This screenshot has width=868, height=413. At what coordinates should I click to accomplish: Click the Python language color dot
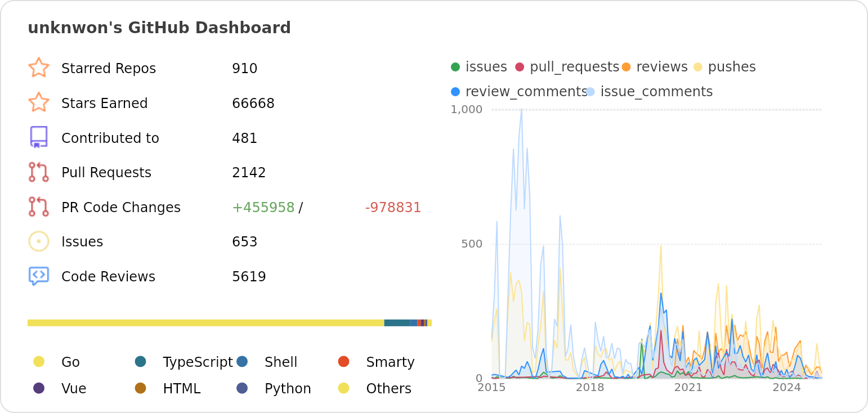point(242,388)
